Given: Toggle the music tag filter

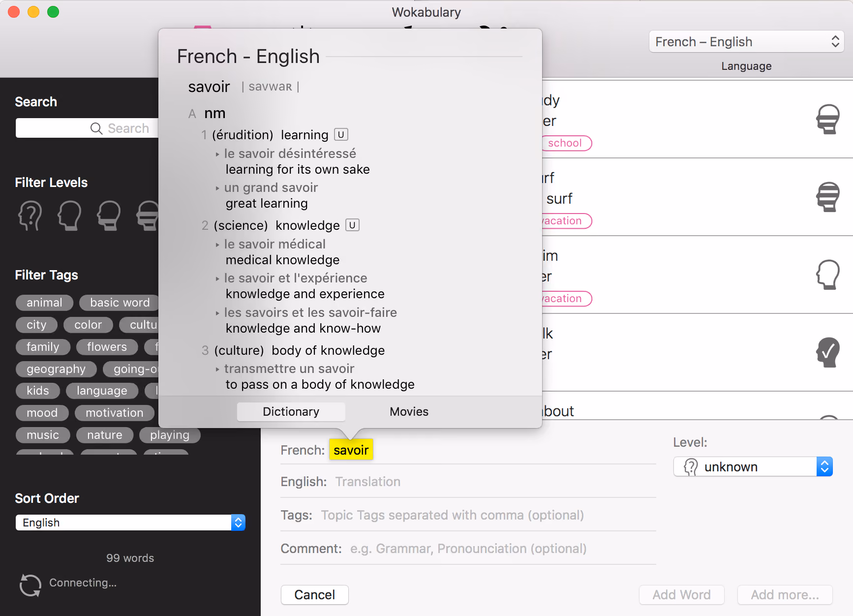Looking at the screenshot, I should coord(43,435).
